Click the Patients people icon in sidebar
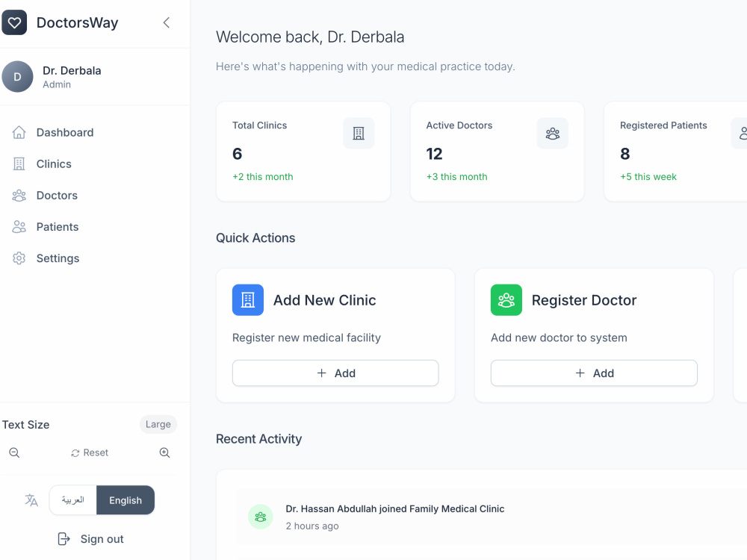The image size is (747, 560). coord(19,227)
